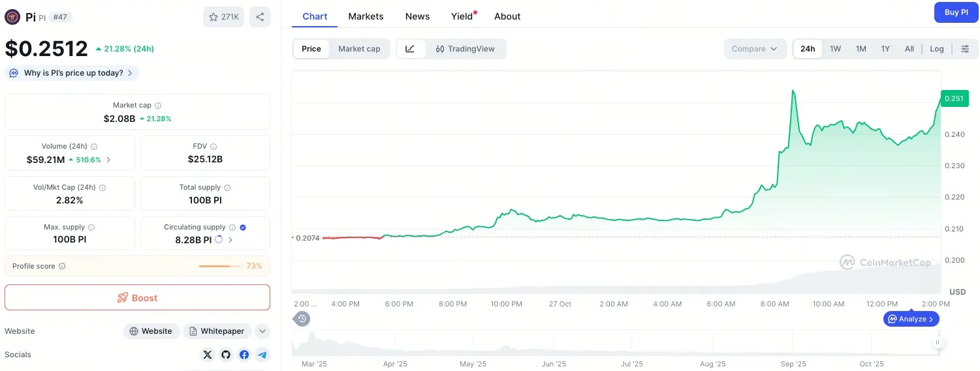This screenshot has height=371, width=980.
Task: Switch chart to Market cap view
Action: click(359, 49)
